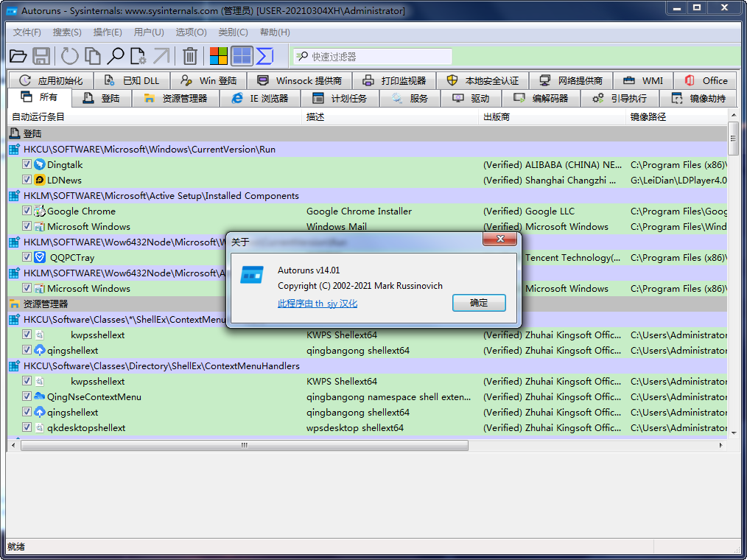This screenshot has height=560, width=747.
Task: Click the Save floppy disk toolbar icon
Action: pos(41,56)
